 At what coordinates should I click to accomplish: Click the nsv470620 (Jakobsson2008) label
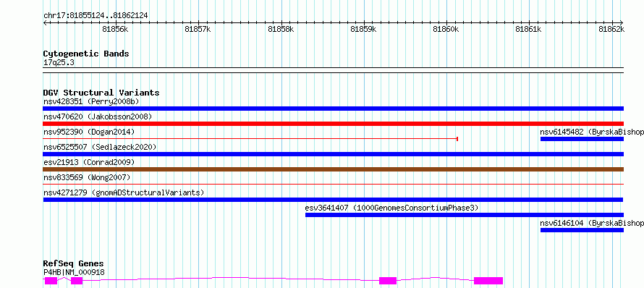98,117
